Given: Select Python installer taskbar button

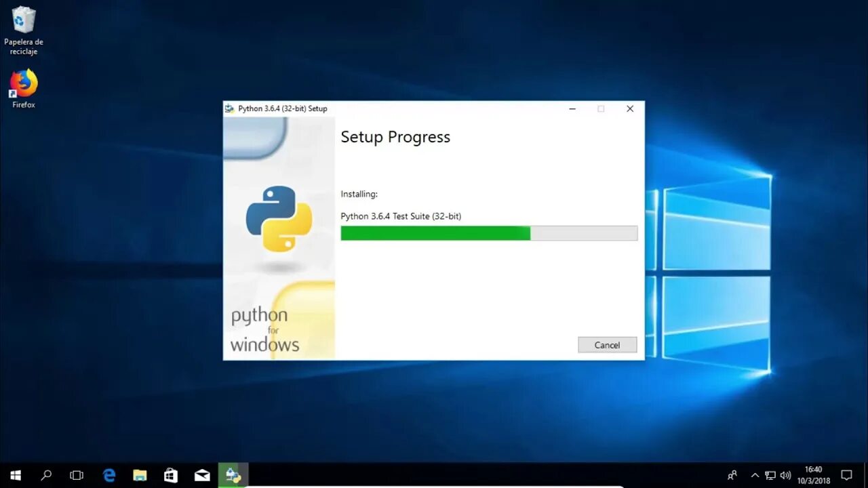Looking at the screenshot, I should tap(233, 475).
